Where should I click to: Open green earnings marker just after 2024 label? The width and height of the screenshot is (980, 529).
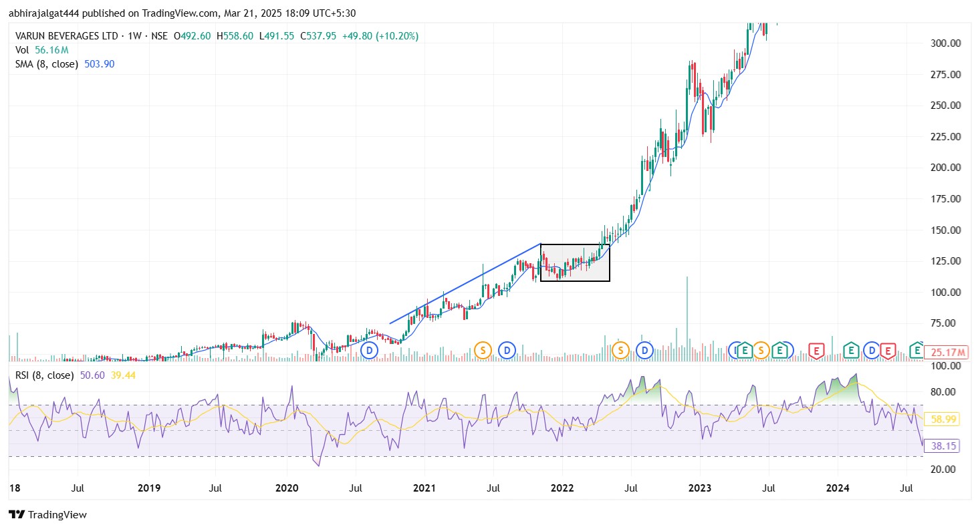point(851,350)
